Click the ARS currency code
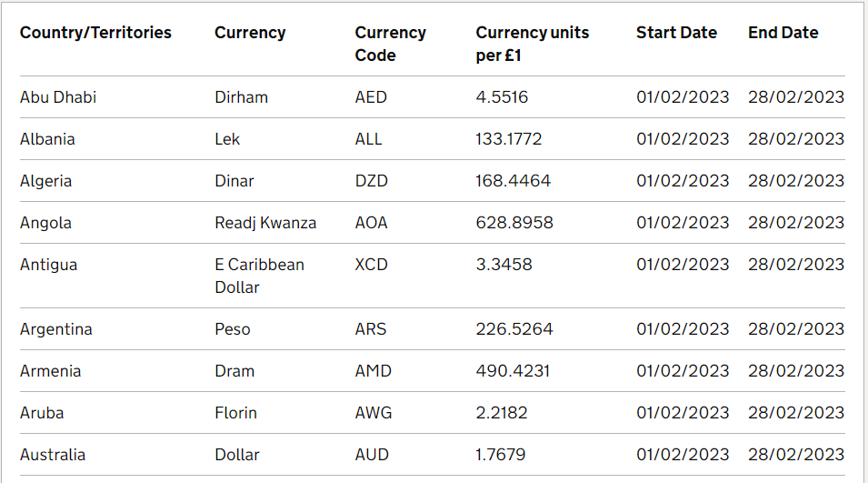 371,329
